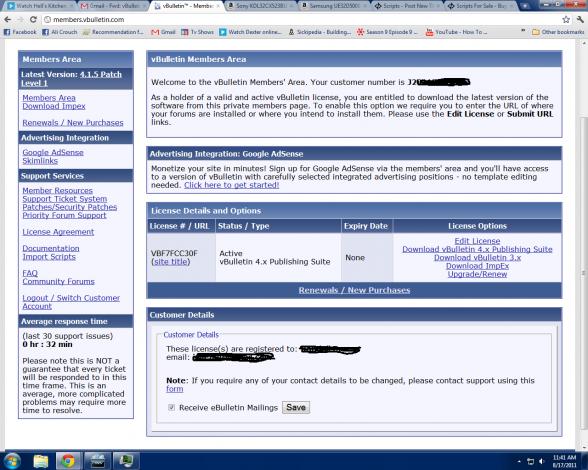588x470 pixels.
Task: Show hidden system tray icons
Action: click(519, 461)
